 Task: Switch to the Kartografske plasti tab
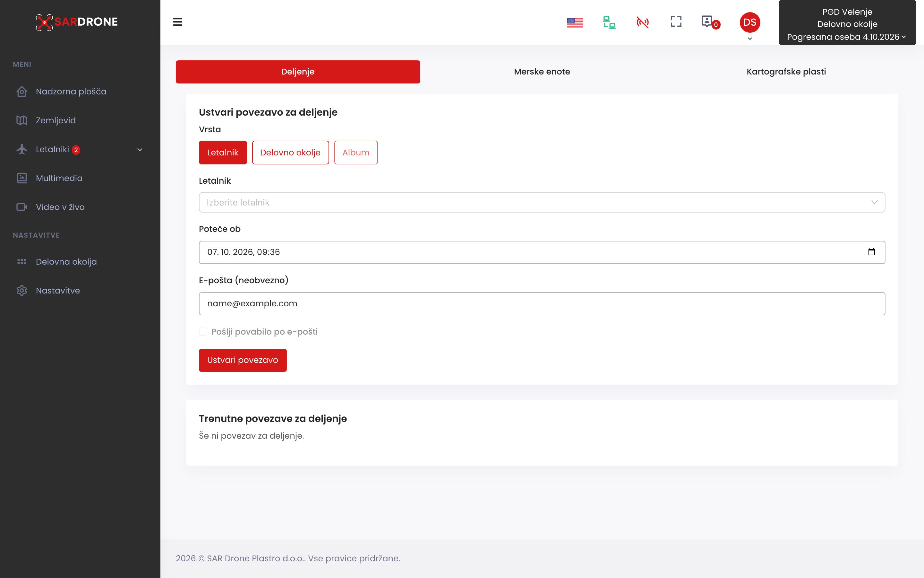pyautogui.click(x=786, y=72)
